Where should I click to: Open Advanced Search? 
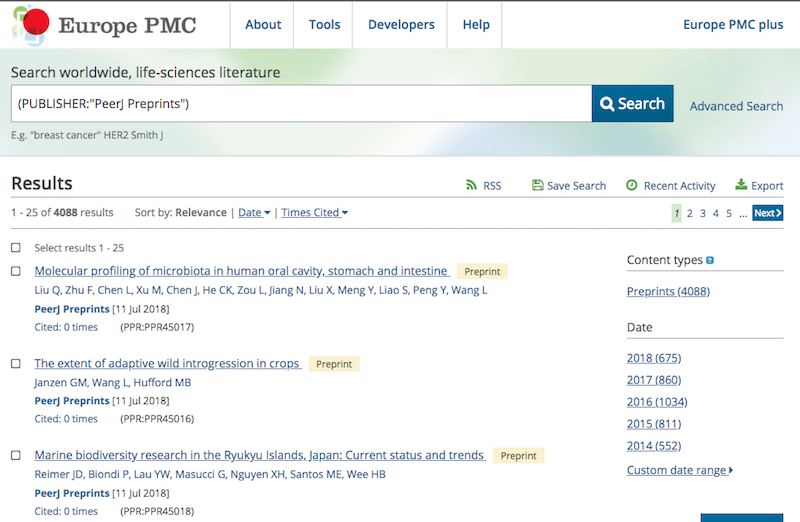click(x=736, y=106)
